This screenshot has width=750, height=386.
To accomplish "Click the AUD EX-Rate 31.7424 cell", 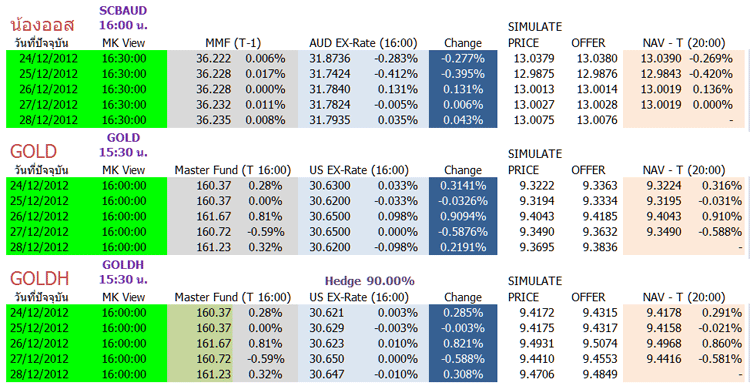I will point(330,74).
